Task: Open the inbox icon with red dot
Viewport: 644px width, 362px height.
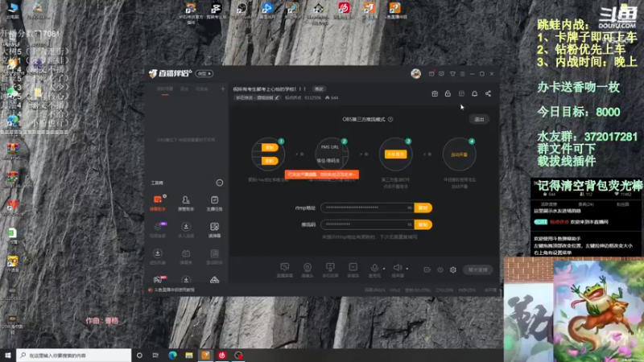Action: (x=431, y=73)
